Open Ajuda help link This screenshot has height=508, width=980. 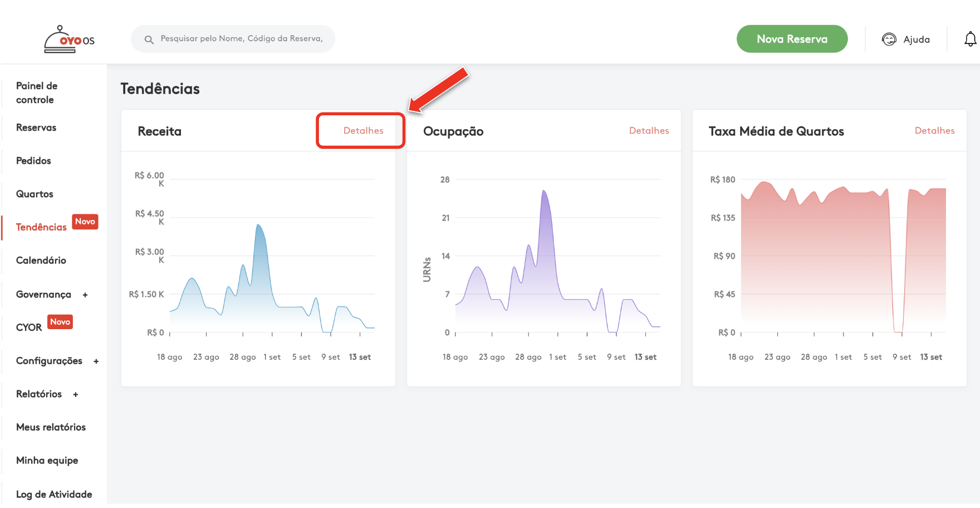(x=917, y=40)
